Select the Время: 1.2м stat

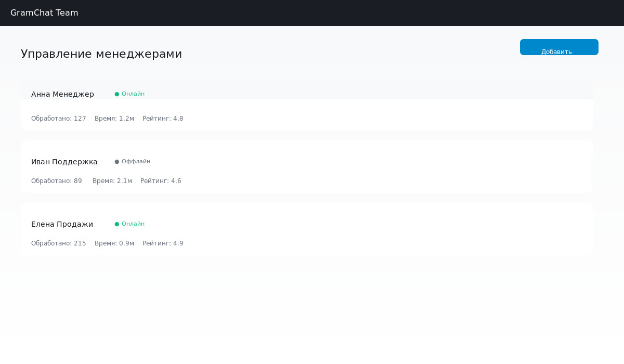pos(114,119)
